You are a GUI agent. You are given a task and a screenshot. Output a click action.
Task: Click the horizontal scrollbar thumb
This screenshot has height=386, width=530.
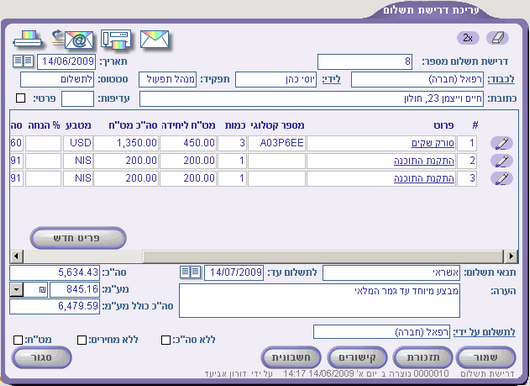coord(323,256)
